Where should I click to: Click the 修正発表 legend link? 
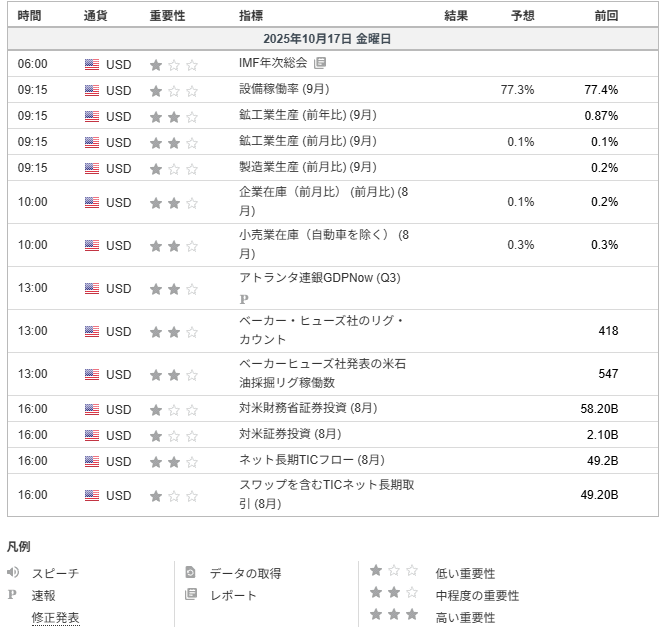(x=55, y=618)
